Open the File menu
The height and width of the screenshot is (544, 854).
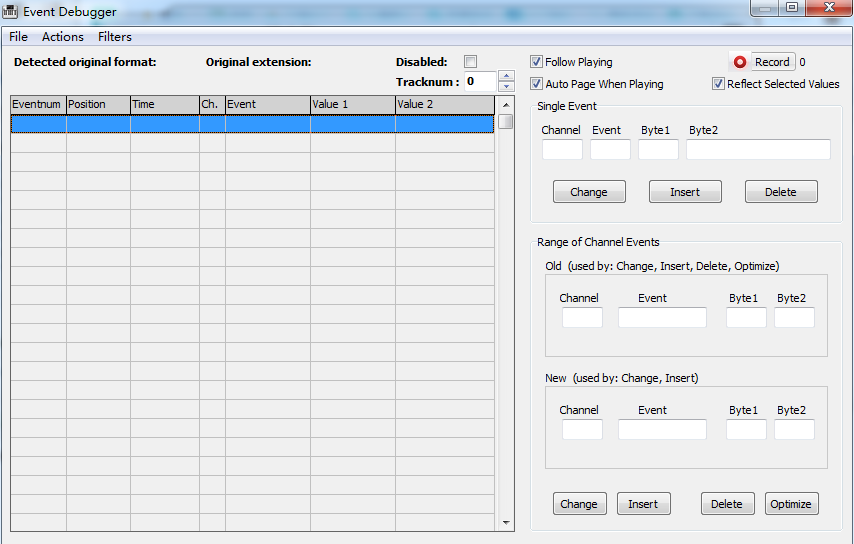coord(18,37)
